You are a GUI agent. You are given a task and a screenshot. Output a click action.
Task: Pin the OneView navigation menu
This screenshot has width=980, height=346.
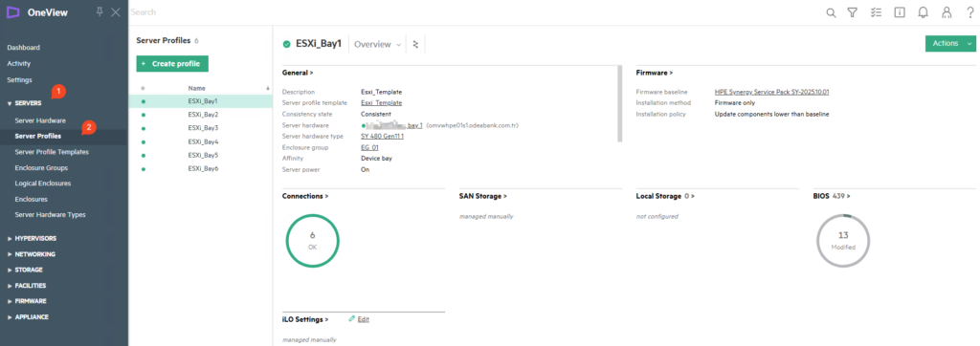(100, 11)
